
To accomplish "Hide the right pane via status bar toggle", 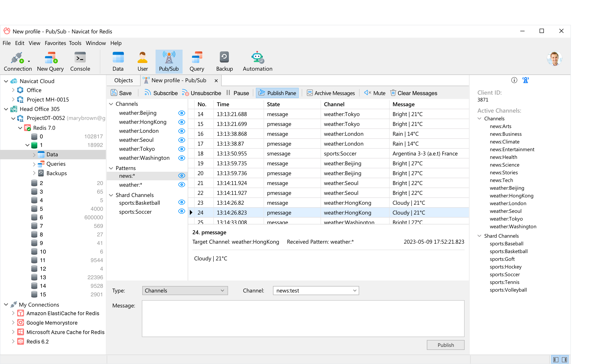I will click(x=564, y=360).
